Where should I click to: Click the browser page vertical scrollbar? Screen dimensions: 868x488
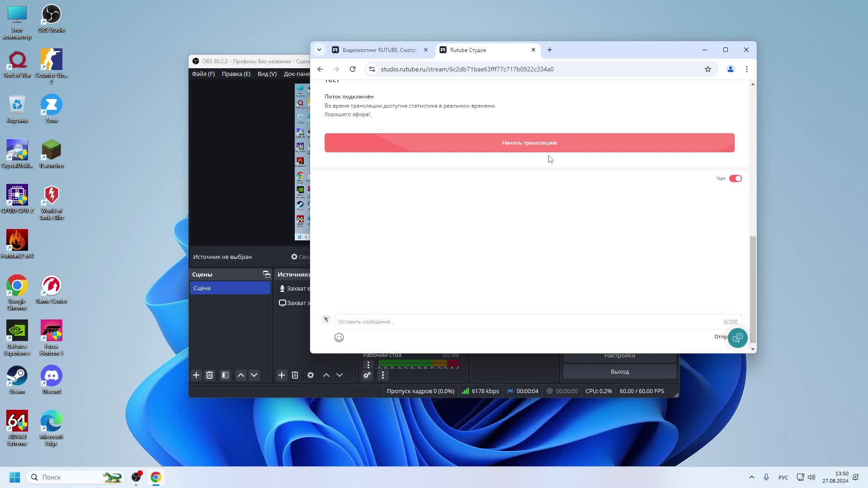pyautogui.click(x=753, y=289)
